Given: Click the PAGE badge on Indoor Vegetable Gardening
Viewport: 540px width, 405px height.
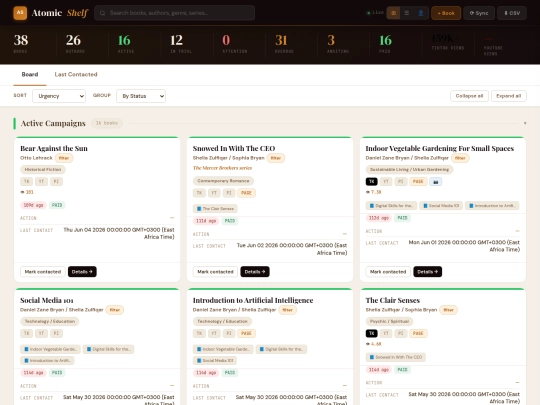Looking at the screenshot, I should click(418, 181).
